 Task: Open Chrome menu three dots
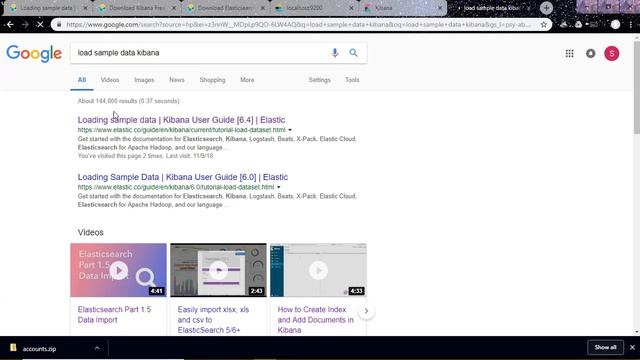(632, 24)
